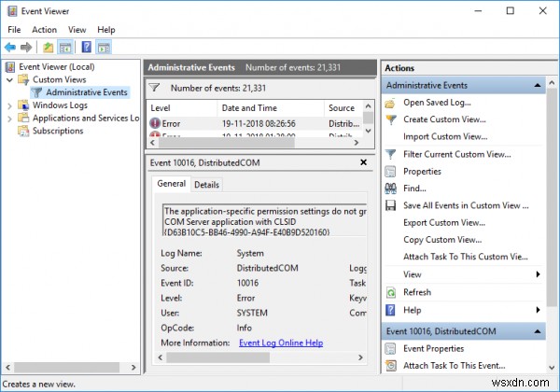This screenshot has width=560, height=392.
Task: Click Import Custom View action
Action: (445, 136)
